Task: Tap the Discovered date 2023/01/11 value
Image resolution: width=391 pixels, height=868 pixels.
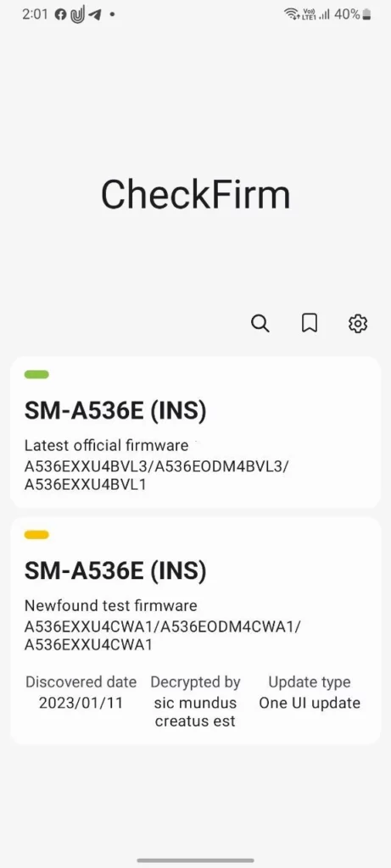Action: [81, 703]
